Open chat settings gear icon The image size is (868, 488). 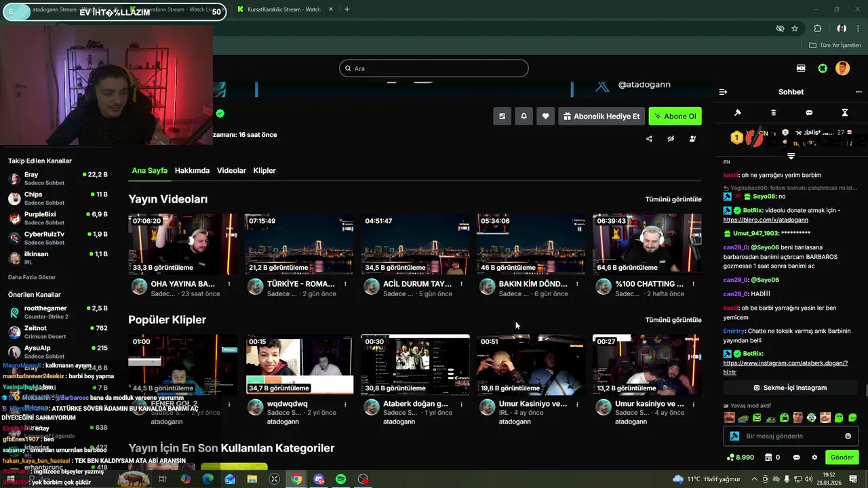(814, 457)
